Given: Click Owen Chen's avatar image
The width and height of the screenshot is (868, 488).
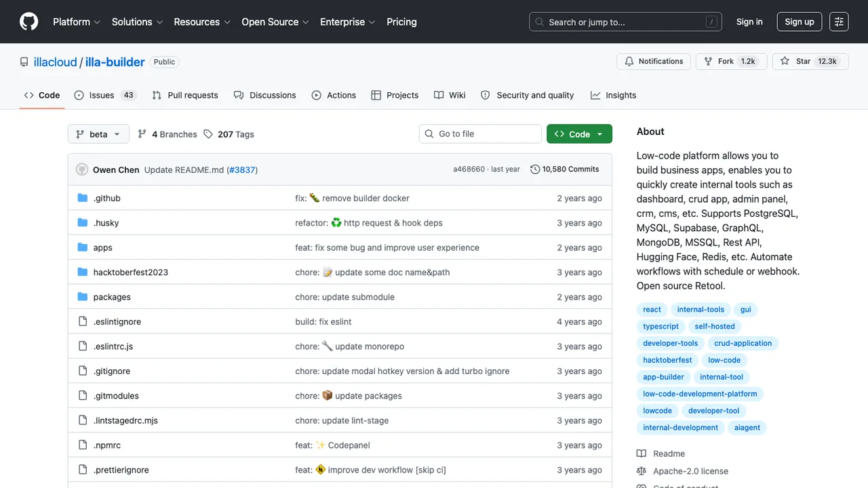Looking at the screenshot, I should (x=82, y=169).
